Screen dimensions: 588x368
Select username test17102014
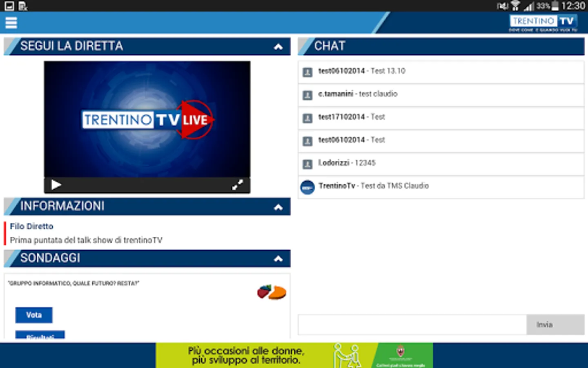click(341, 117)
